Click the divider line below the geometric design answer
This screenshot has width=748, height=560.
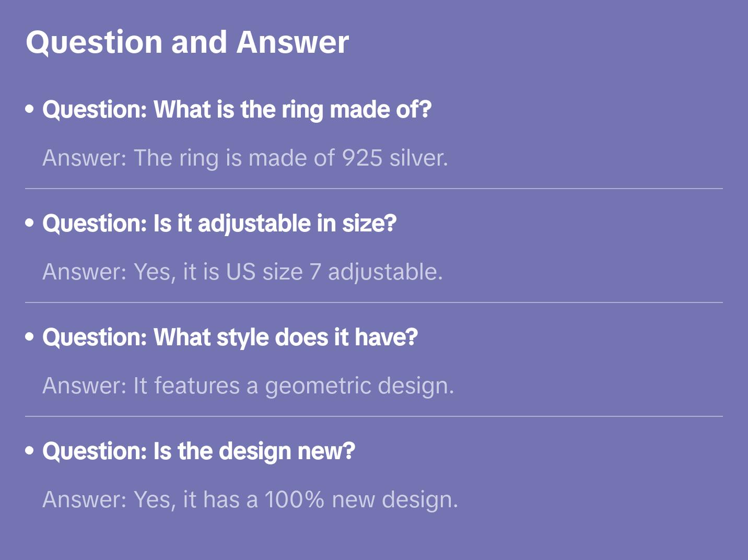click(373, 416)
